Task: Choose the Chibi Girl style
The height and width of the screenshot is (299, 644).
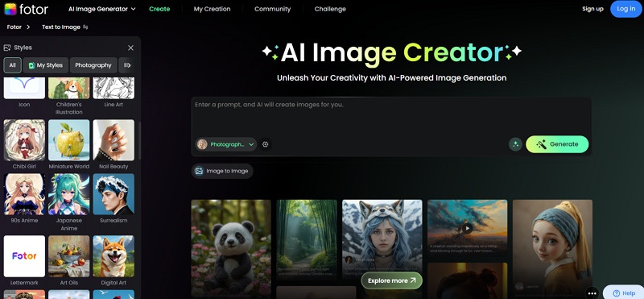Action: (x=24, y=140)
